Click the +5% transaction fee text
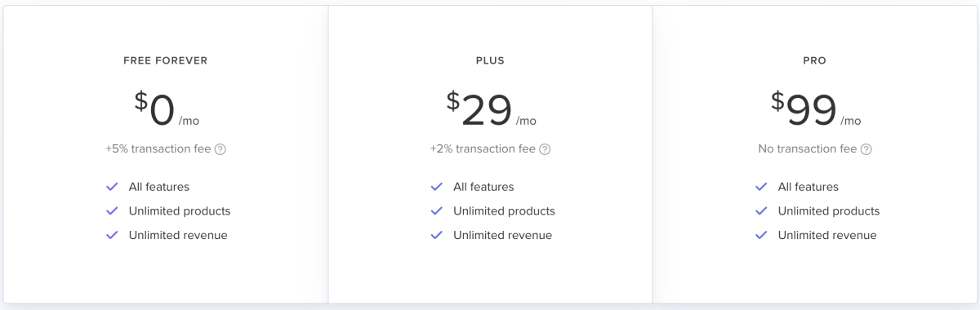Image resolution: width=980 pixels, height=310 pixels. 158,149
